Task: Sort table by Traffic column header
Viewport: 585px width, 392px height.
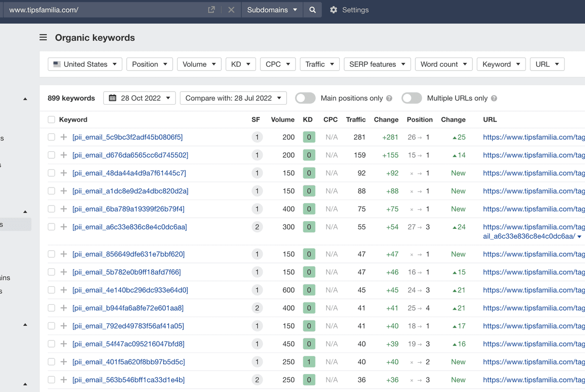Action: click(356, 120)
